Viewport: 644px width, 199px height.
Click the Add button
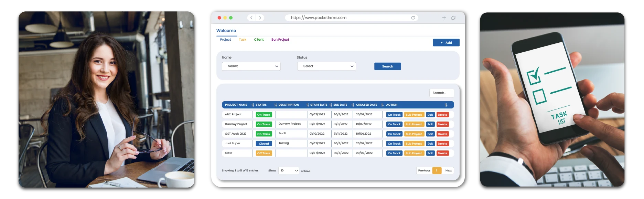[446, 43]
